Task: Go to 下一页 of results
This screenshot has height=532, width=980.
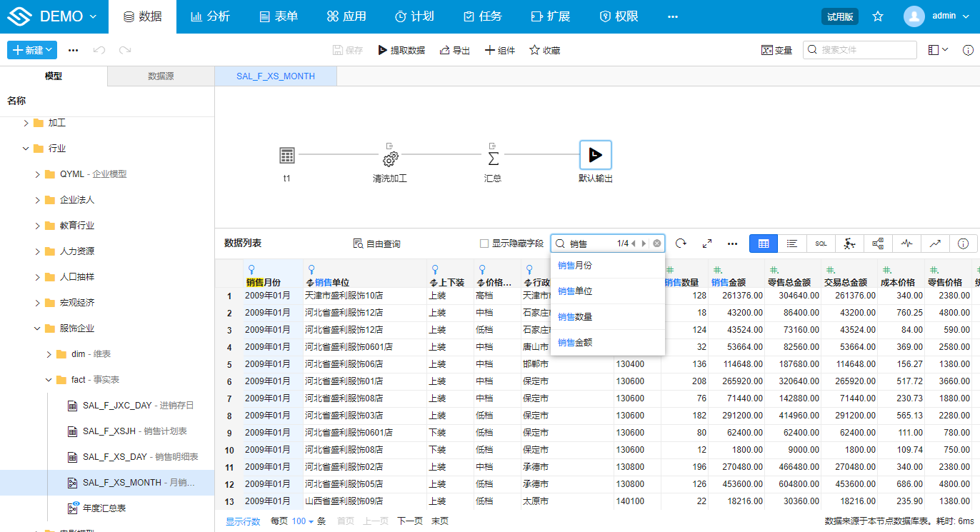Action: pos(410,521)
